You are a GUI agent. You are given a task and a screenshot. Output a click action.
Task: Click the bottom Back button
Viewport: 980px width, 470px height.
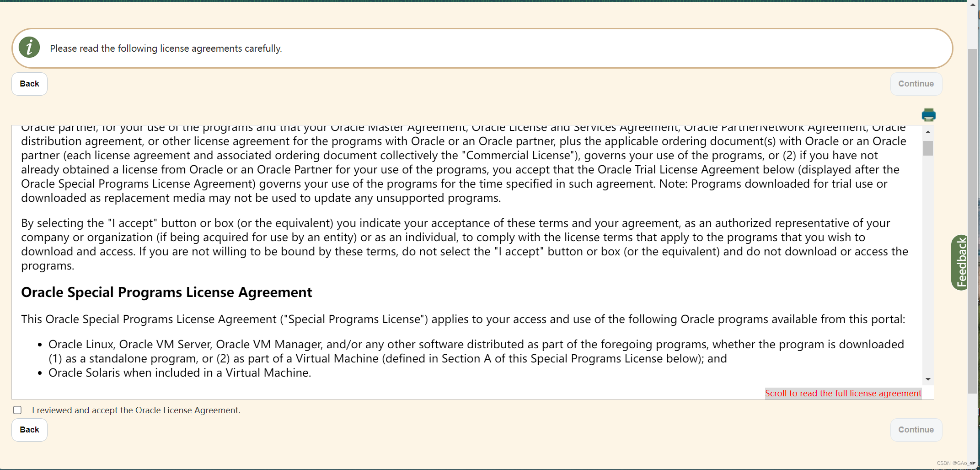click(29, 430)
